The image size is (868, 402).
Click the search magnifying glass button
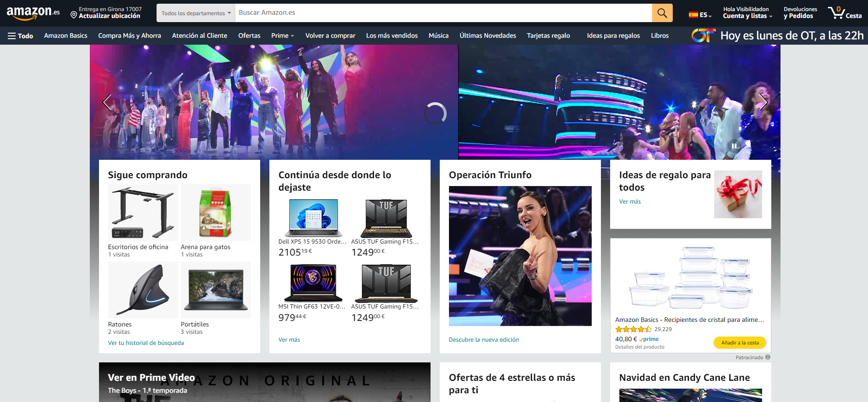click(662, 13)
